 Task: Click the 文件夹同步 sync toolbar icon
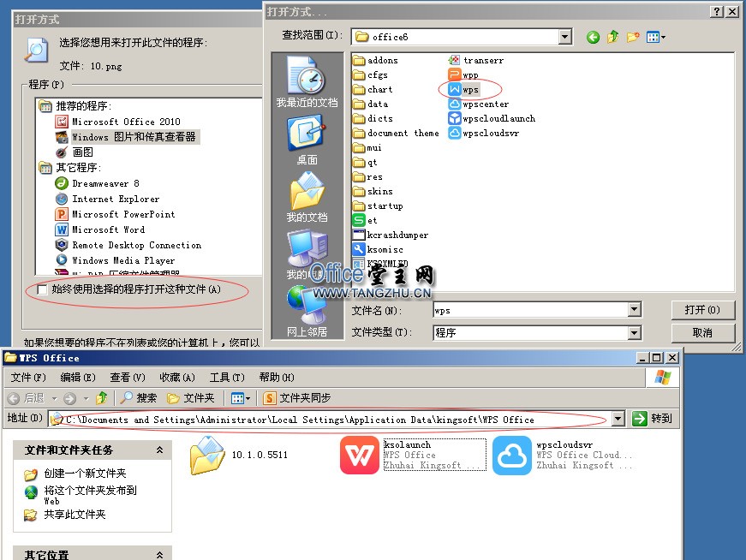tap(268, 397)
